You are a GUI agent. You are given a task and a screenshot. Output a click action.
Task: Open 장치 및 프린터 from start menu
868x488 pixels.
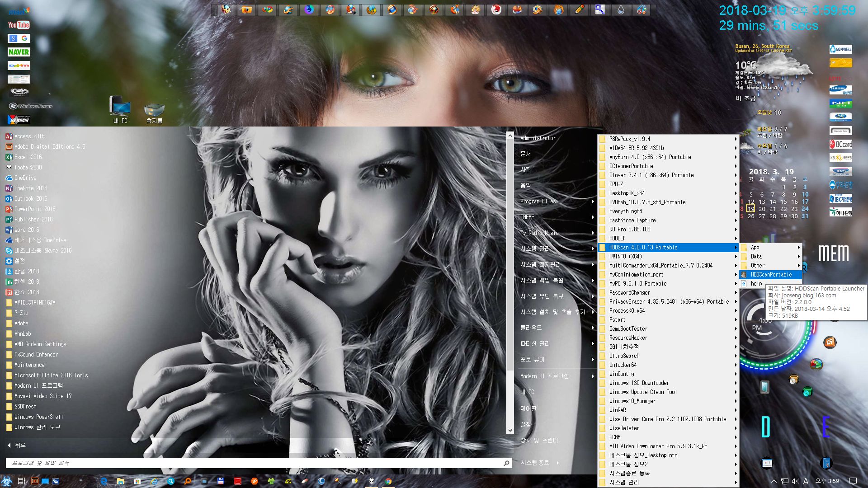[539, 440]
